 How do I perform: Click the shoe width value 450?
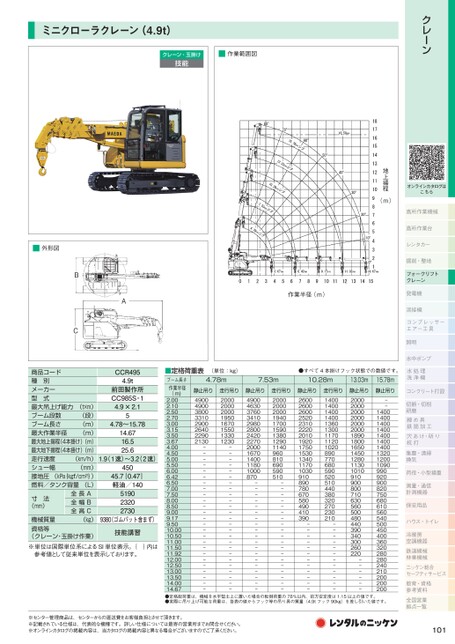127,467
